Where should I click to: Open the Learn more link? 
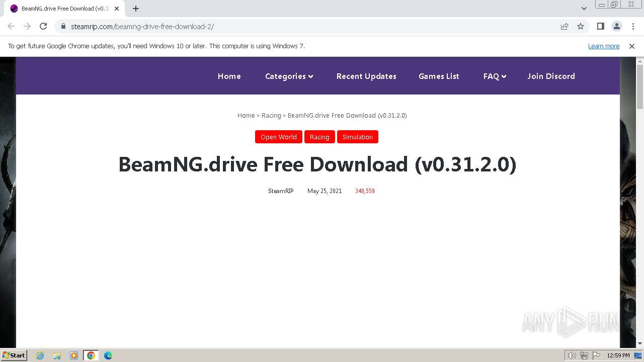(604, 46)
